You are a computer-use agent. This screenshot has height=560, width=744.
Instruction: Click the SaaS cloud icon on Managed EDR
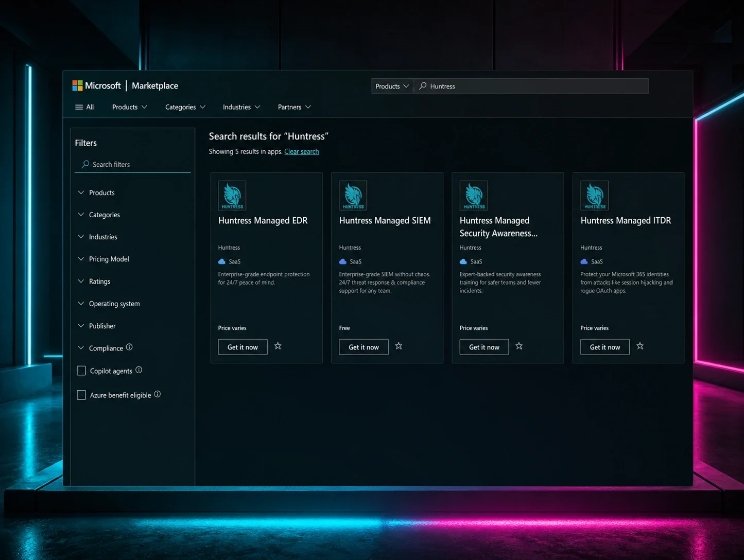[222, 261]
